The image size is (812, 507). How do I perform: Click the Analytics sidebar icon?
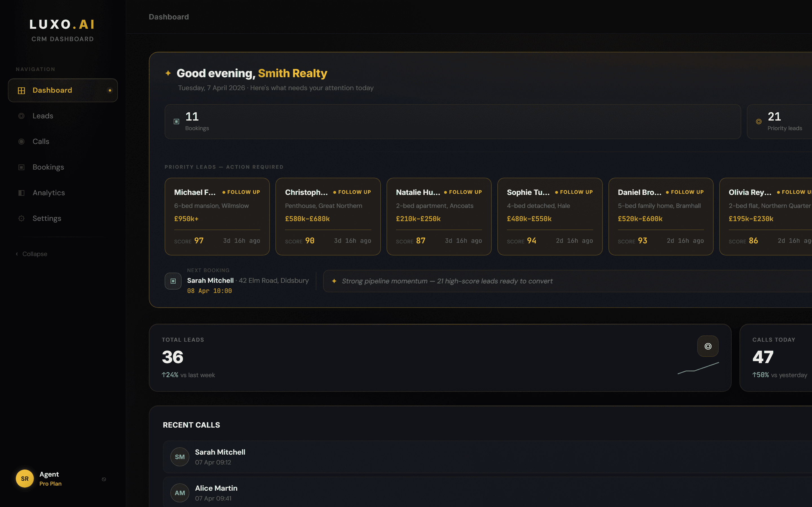coord(21,193)
